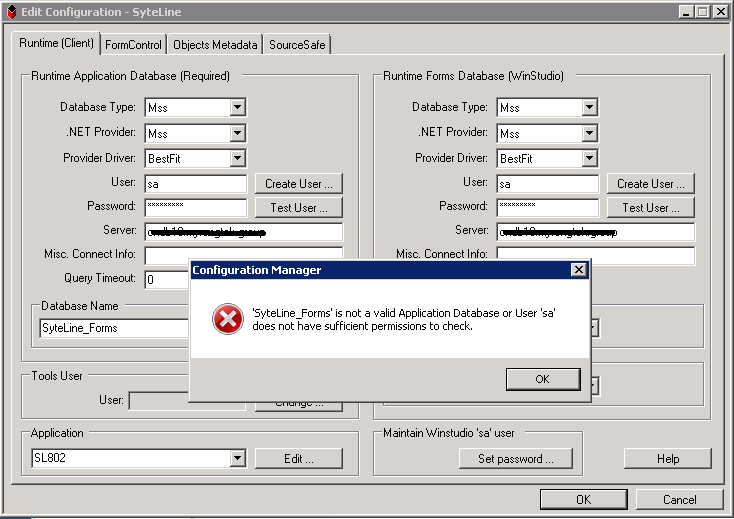Screen dimensions: 734x519
Task: Click OK at the bottom of Edit Configuration
Action: pyautogui.click(x=584, y=499)
